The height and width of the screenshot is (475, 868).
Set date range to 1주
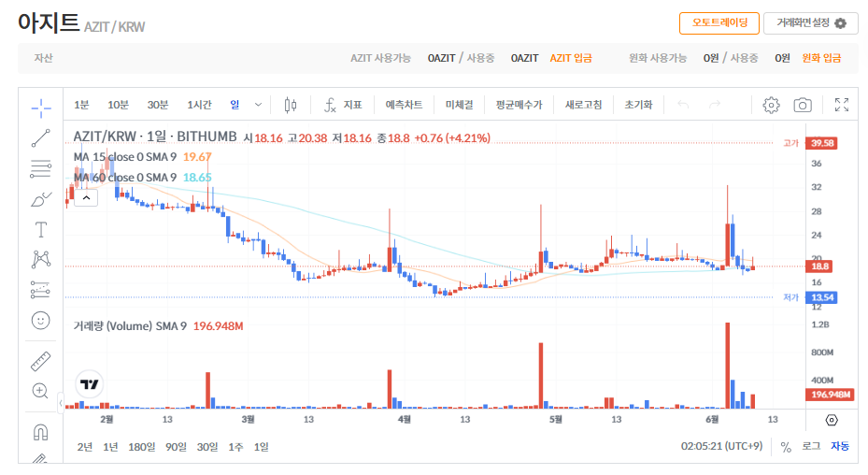click(x=235, y=447)
